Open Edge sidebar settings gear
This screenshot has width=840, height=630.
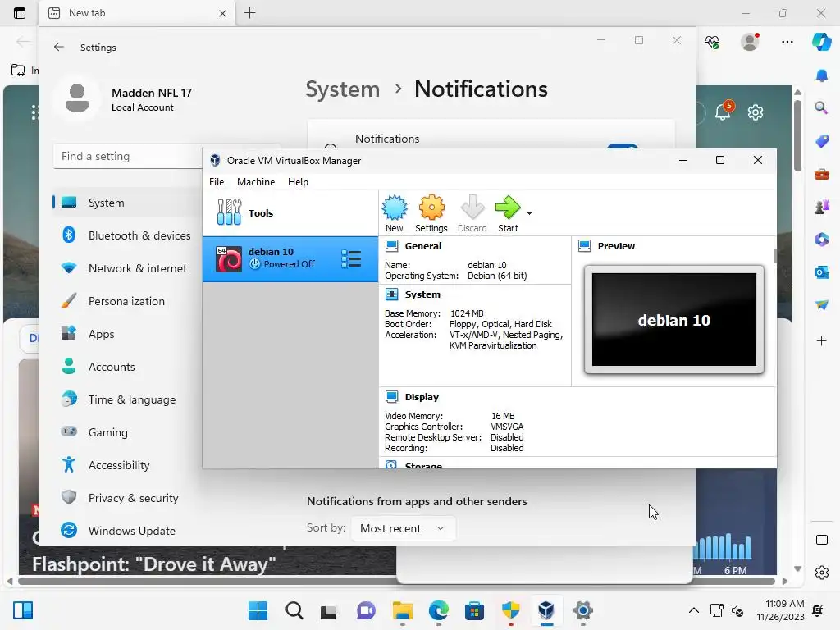(x=822, y=573)
